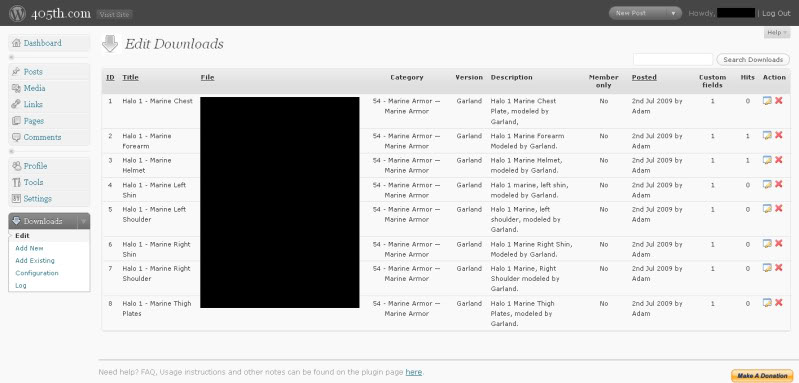Click 'Halo 1 Marine Forearm Modeled by Garland.' description
The width and height of the screenshot is (799, 383).
click(527, 141)
